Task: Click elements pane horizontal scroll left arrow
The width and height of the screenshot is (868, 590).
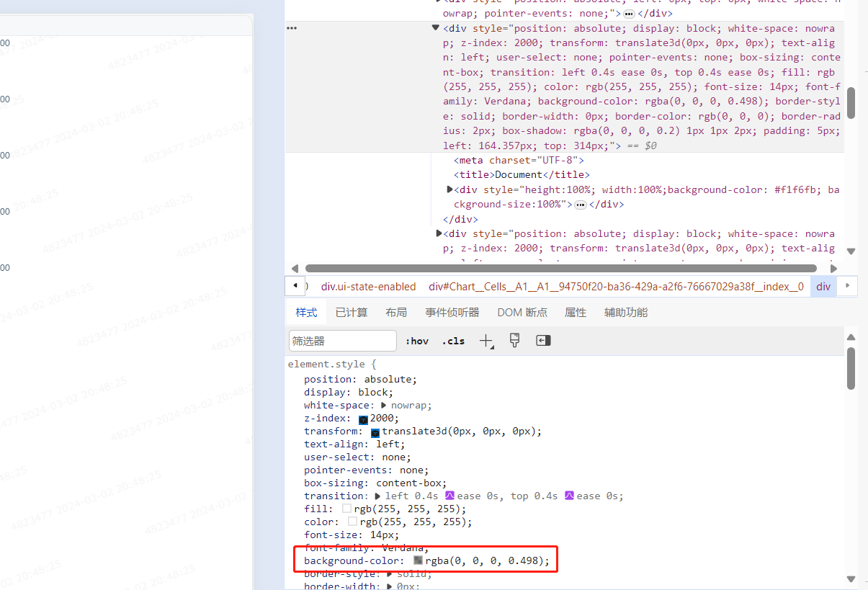Action: click(x=293, y=268)
